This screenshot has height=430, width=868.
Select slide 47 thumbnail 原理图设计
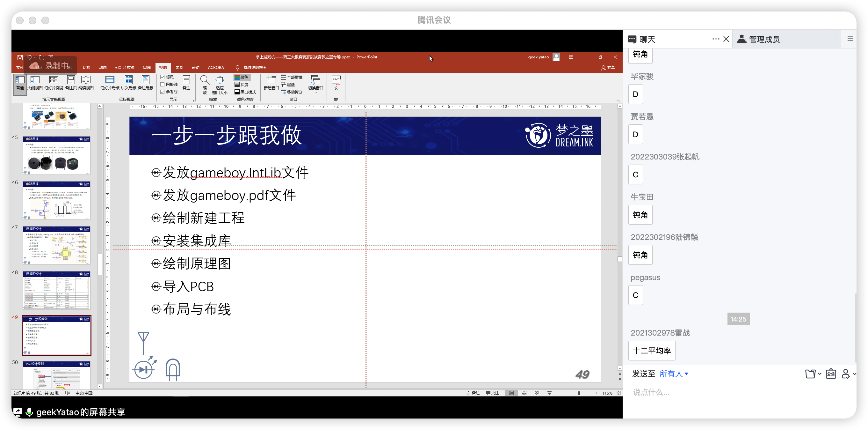click(x=56, y=246)
